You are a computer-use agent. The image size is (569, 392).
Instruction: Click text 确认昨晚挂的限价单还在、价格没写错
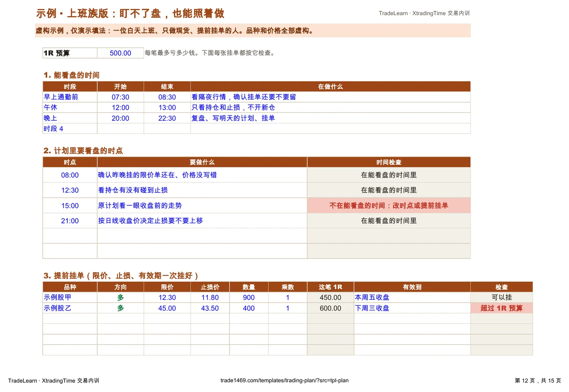pos(157,175)
